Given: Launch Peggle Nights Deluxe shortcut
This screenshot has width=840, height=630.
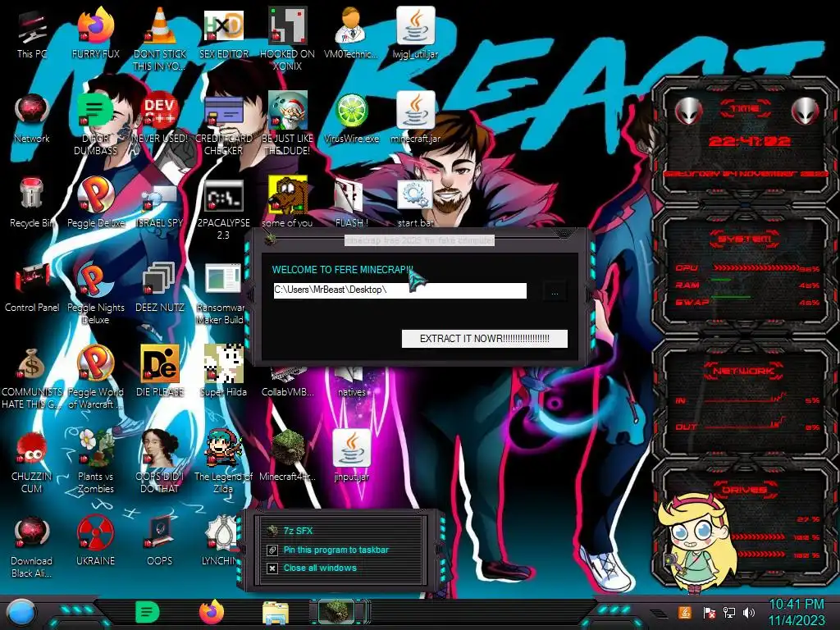Looking at the screenshot, I should pos(95,293).
